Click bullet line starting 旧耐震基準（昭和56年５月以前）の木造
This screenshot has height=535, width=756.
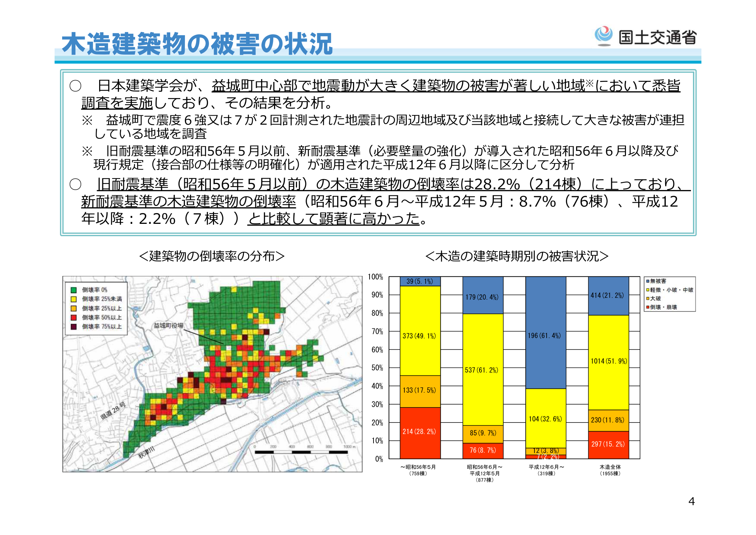coord(380,201)
